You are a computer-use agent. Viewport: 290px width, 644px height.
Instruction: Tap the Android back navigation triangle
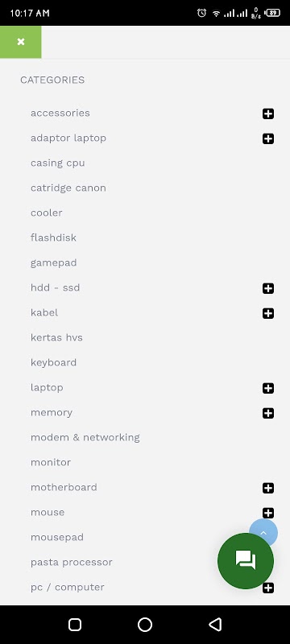215,625
